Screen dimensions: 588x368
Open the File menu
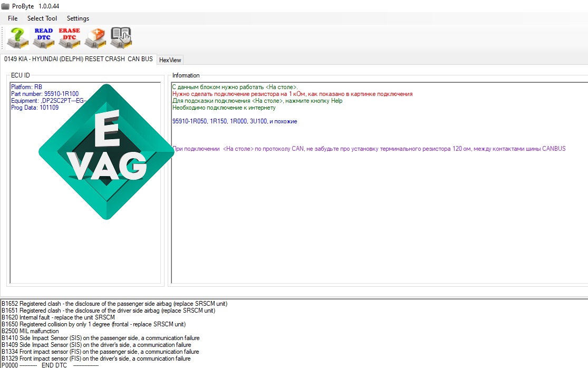(13, 18)
